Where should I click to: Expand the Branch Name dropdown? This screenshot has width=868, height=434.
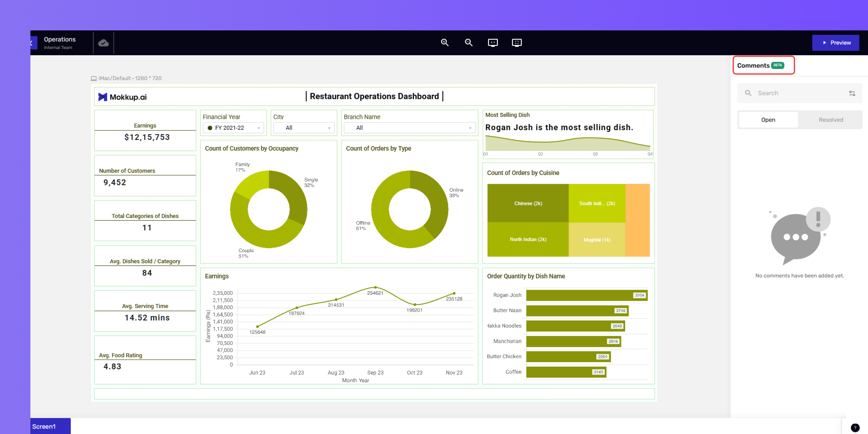point(409,128)
